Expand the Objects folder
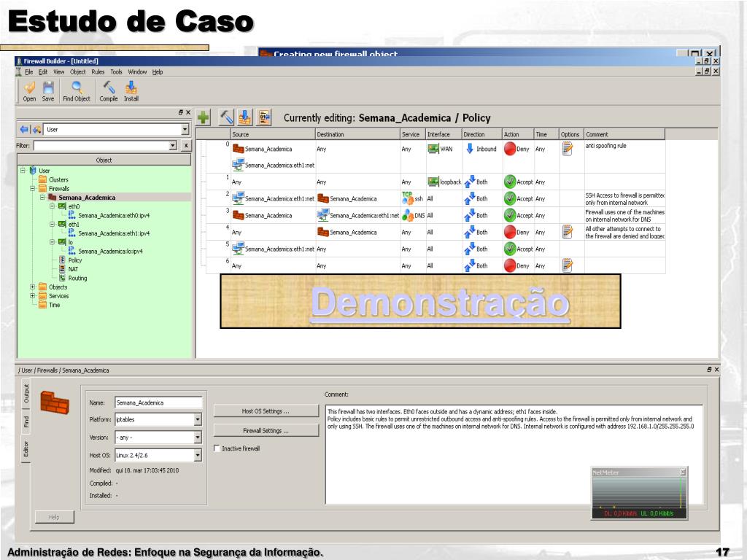Screen dimensions: 747x560 coord(32,287)
